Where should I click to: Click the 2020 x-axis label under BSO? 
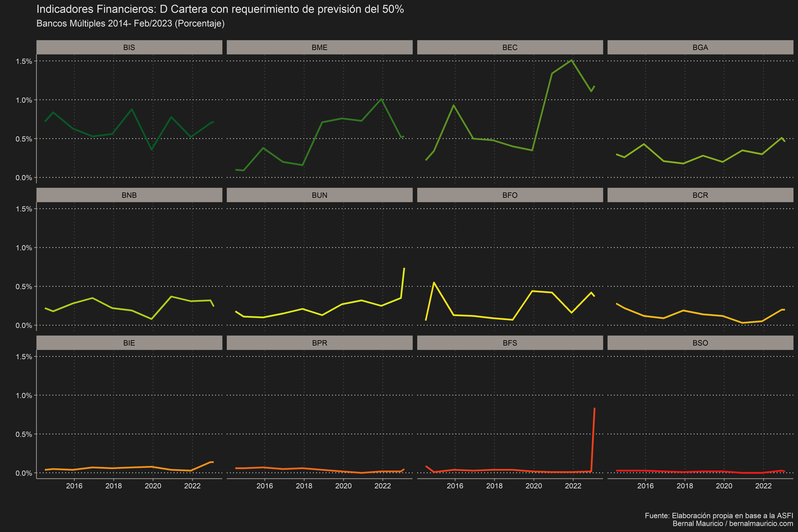(x=724, y=486)
